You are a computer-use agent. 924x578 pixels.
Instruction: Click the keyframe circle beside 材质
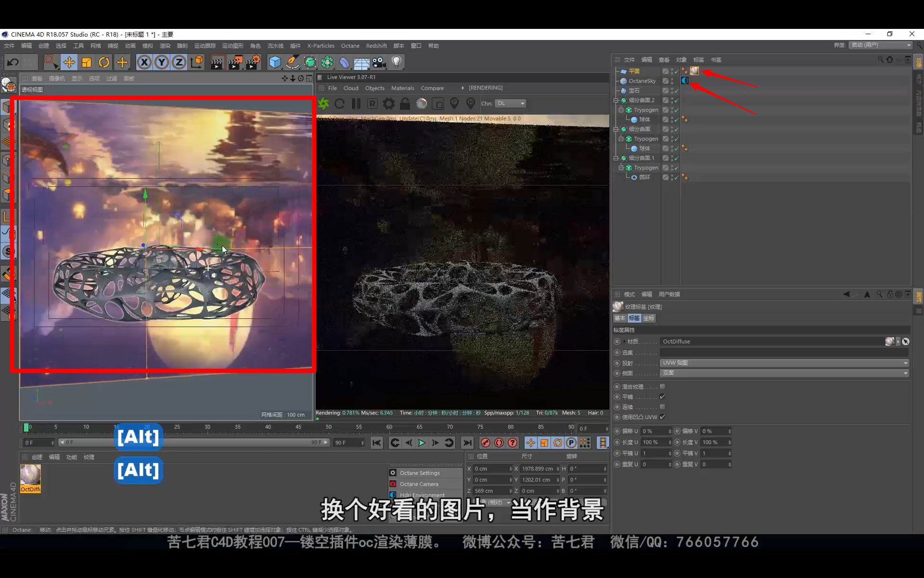point(617,342)
